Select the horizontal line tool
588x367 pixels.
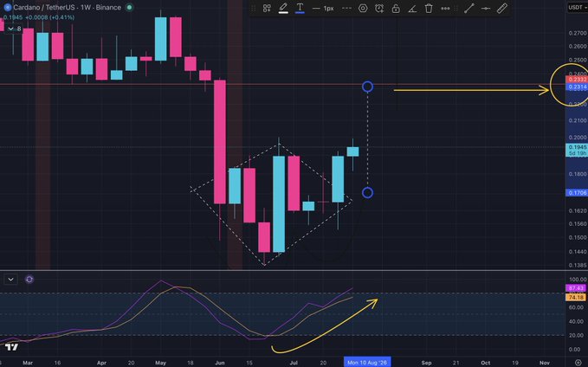pos(486,8)
